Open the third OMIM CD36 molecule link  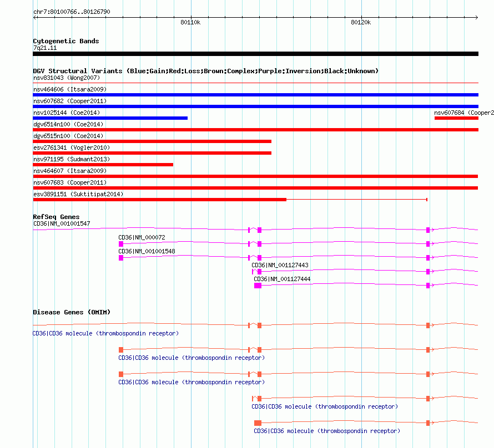click(x=191, y=382)
